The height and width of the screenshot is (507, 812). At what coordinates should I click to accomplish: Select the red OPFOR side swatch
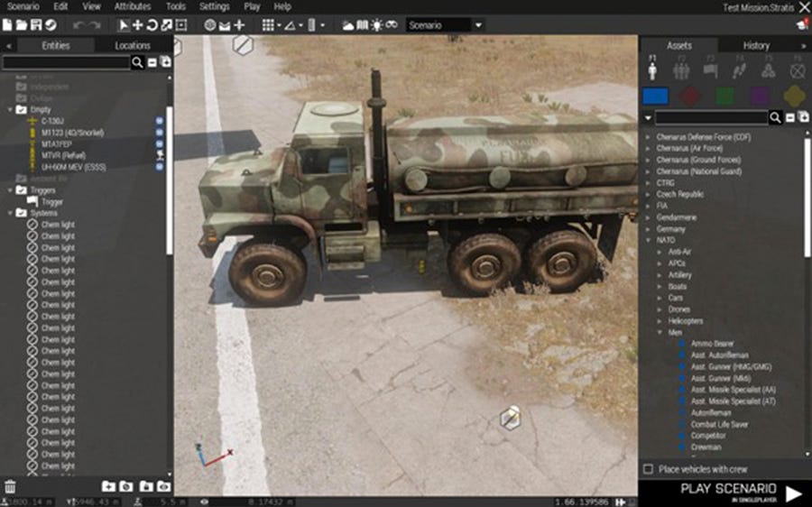click(689, 97)
